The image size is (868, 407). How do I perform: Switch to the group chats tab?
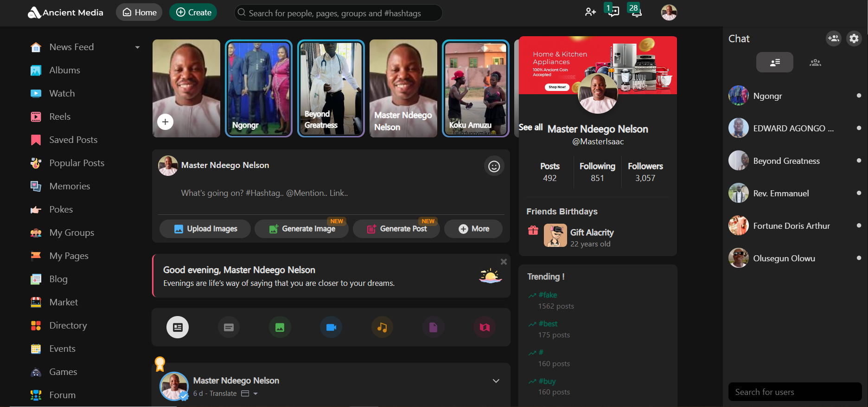coord(815,63)
